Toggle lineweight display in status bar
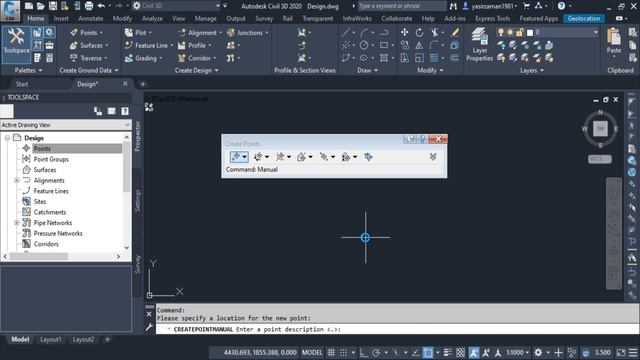This screenshot has width=640, height=360. pos(448,352)
